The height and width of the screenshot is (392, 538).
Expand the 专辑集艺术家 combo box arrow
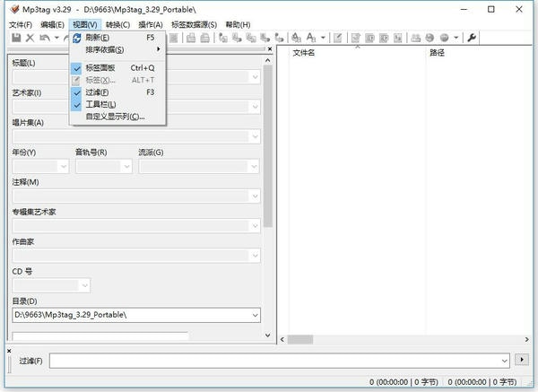255,226
